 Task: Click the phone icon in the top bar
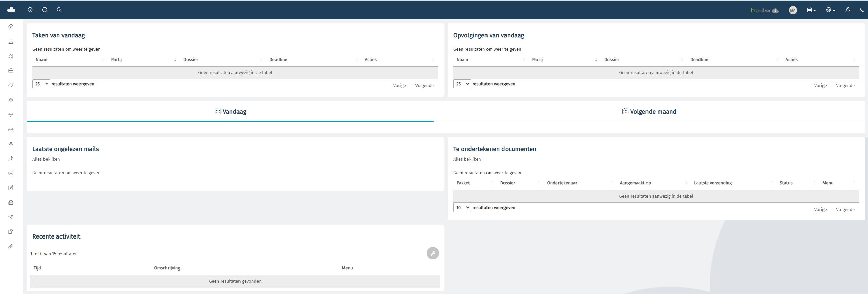tap(862, 10)
